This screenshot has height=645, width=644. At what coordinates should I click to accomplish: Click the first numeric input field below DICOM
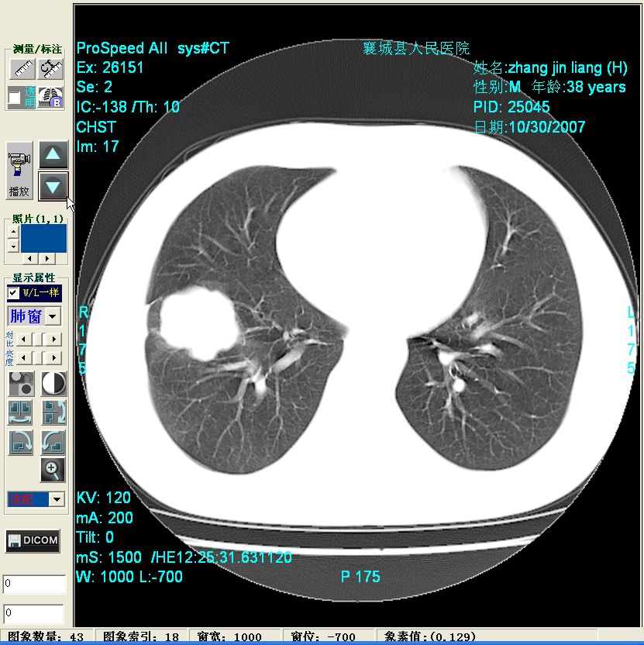(x=34, y=585)
